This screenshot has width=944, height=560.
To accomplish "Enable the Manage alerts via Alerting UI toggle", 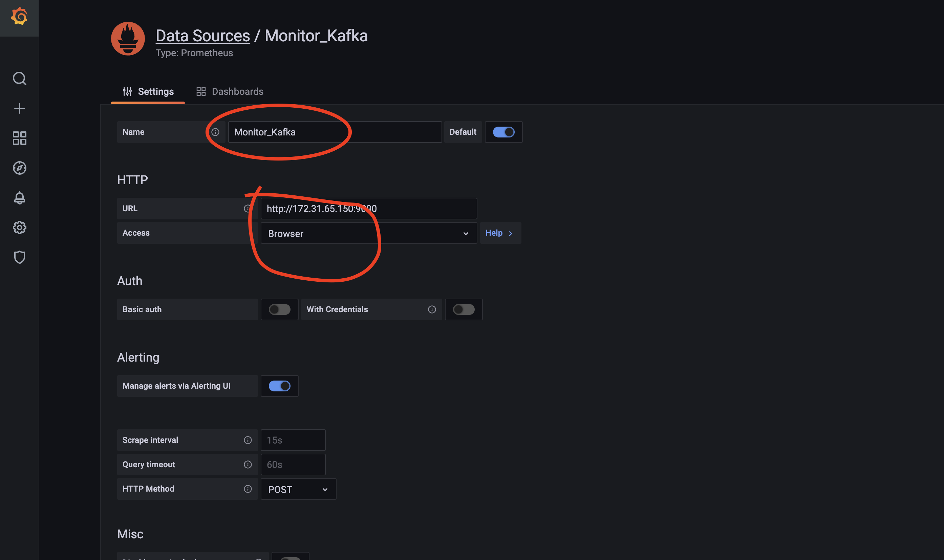I will [279, 385].
